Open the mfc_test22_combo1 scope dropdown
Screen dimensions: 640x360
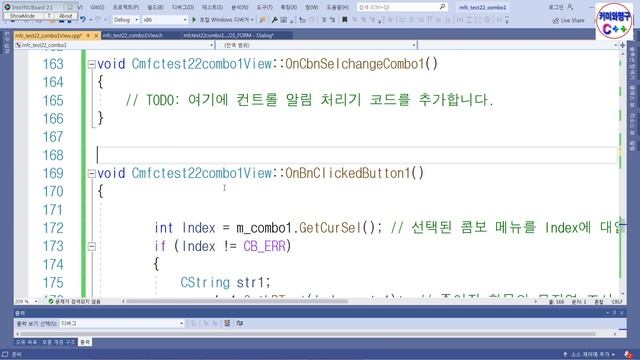(x=114, y=45)
